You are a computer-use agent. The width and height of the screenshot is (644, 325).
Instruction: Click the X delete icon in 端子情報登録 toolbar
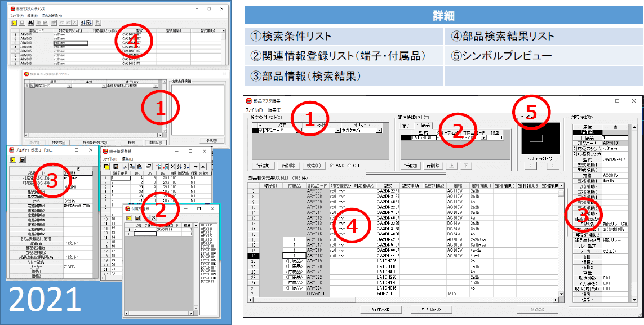point(172,167)
